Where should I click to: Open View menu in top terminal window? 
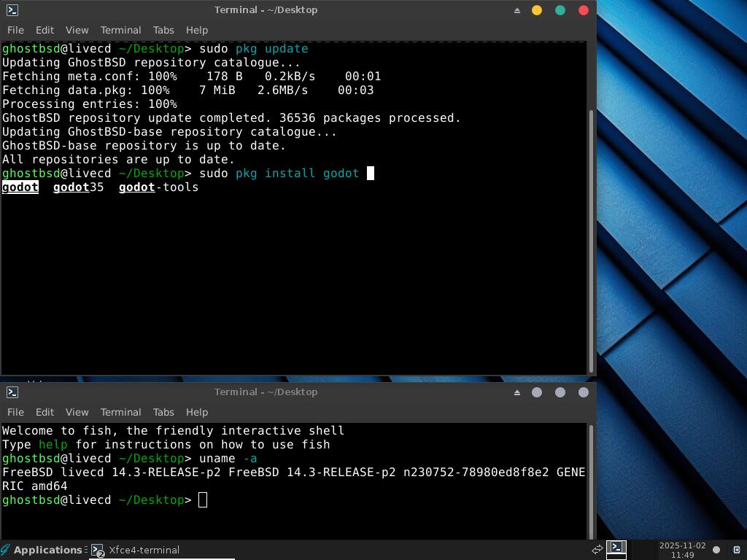pos(77,30)
